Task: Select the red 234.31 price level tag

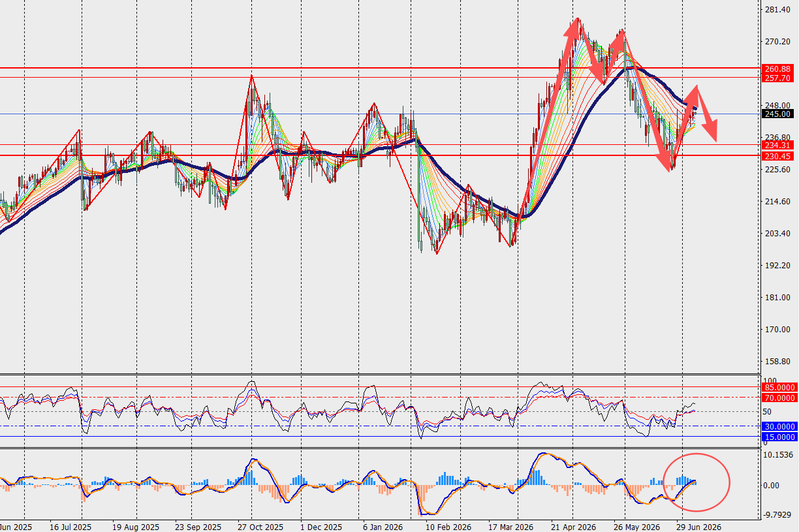Action: point(778,145)
